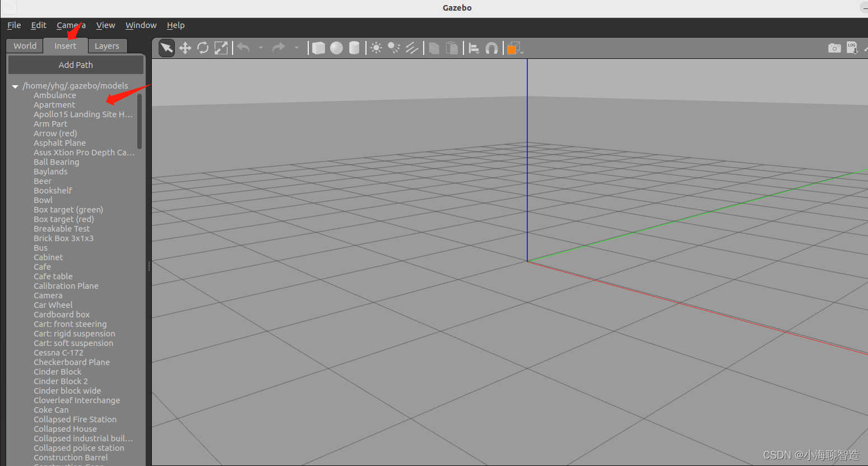Add a spot light
Image resolution: width=868 pixels, height=466 pixels.
click(394, 48)
